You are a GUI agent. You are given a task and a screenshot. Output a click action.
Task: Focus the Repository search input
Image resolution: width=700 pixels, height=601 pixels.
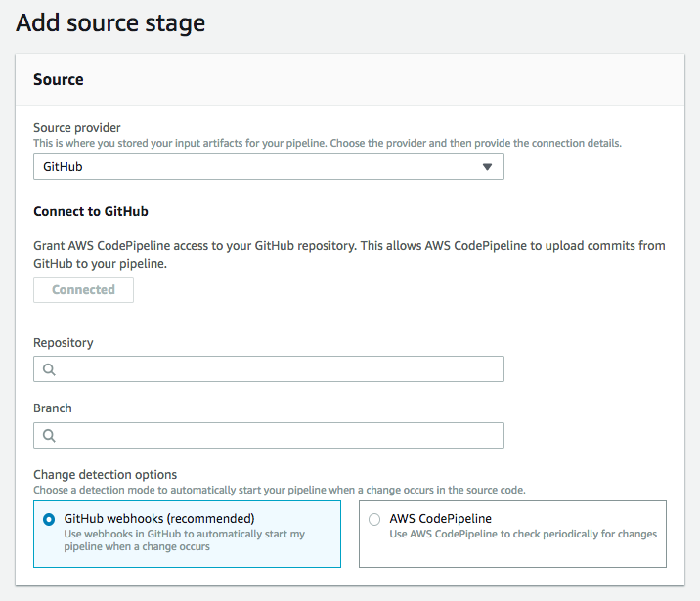[279, 369]
